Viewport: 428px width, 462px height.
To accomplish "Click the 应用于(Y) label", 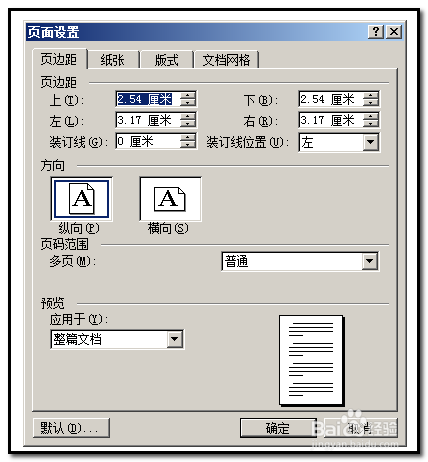I will point(79,320).
